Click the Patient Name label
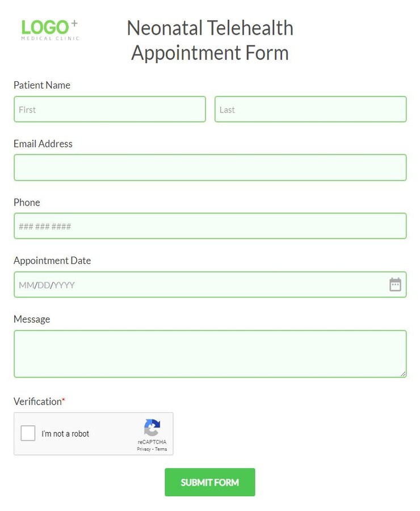420x511 pixels. pos(41,85)
